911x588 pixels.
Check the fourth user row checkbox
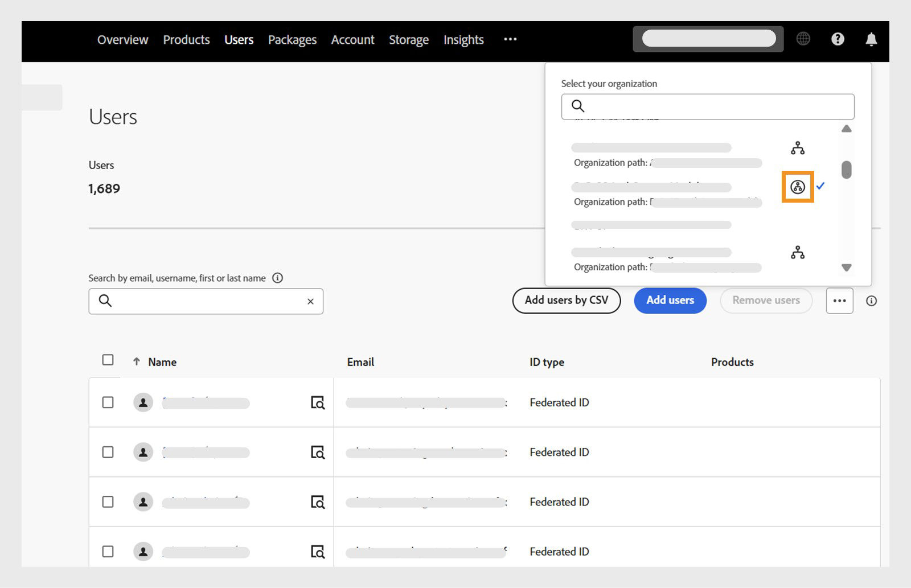point(108,552)
